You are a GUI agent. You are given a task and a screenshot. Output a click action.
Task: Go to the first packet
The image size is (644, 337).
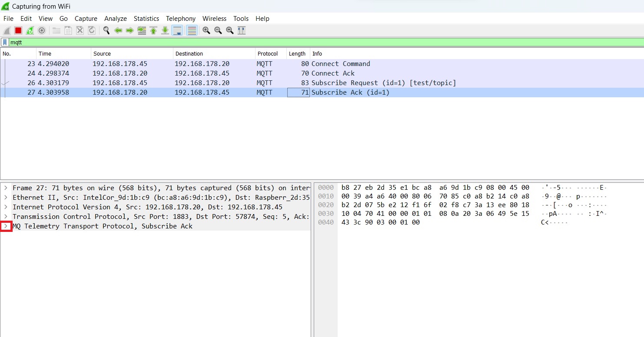coord(153,30)
